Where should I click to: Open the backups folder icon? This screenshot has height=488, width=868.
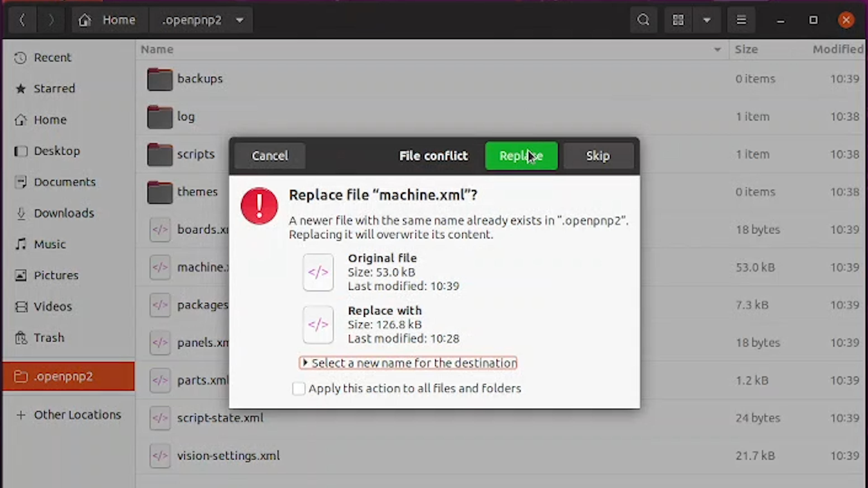pos(160,80)
